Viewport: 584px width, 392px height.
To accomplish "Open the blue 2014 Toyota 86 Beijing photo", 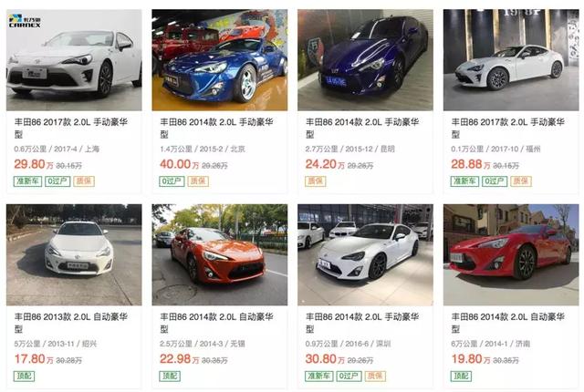I will click(x=219, y=60).
